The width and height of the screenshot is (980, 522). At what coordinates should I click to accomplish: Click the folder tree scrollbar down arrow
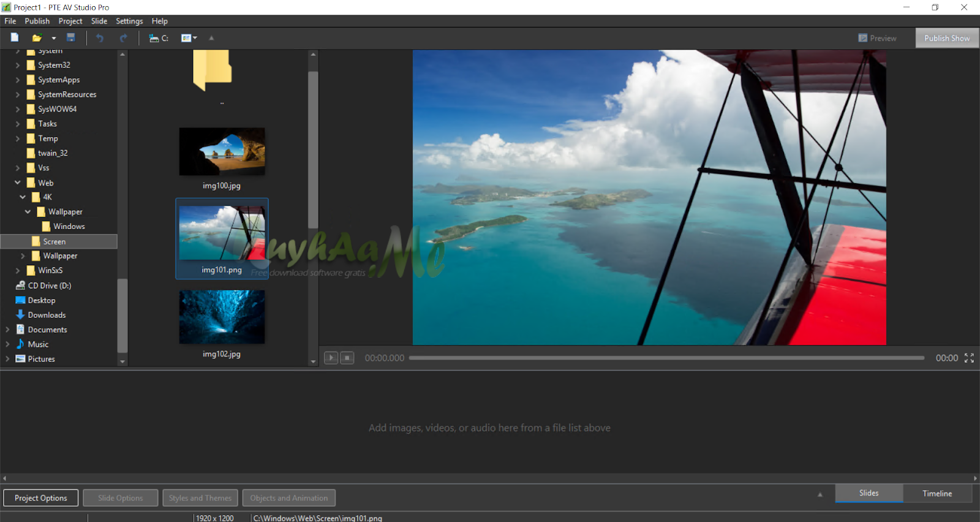[x=123, y=361]
